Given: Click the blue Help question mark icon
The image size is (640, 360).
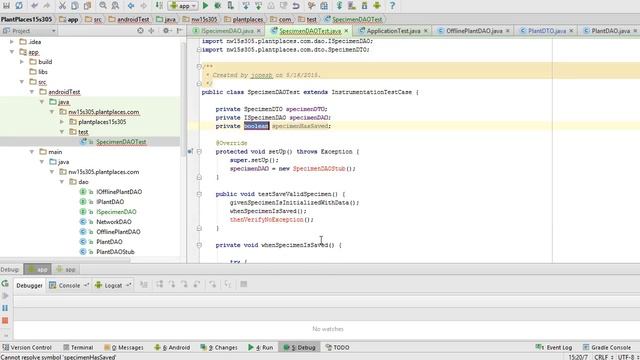Looking at the screenshot, I should coord(392,5).
